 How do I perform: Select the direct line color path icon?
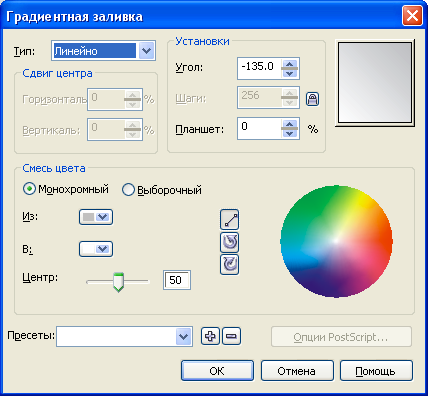230,220
